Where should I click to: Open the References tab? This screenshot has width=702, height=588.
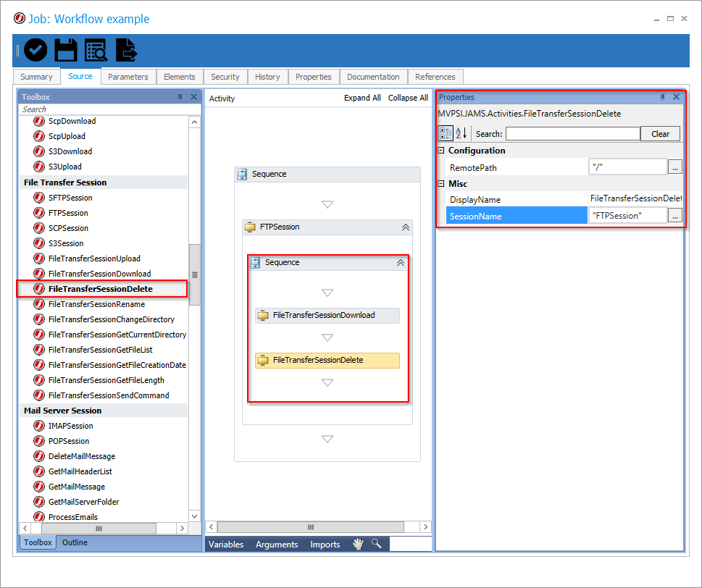435,77
